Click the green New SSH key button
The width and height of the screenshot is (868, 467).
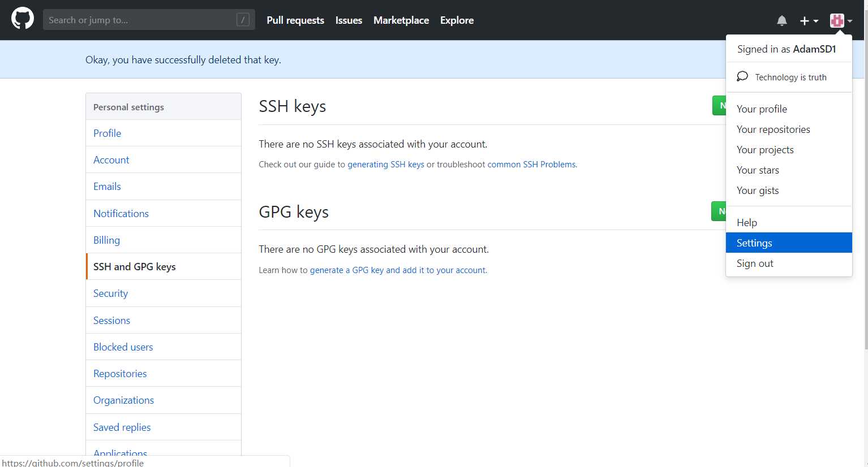click(x=719, y=106)
